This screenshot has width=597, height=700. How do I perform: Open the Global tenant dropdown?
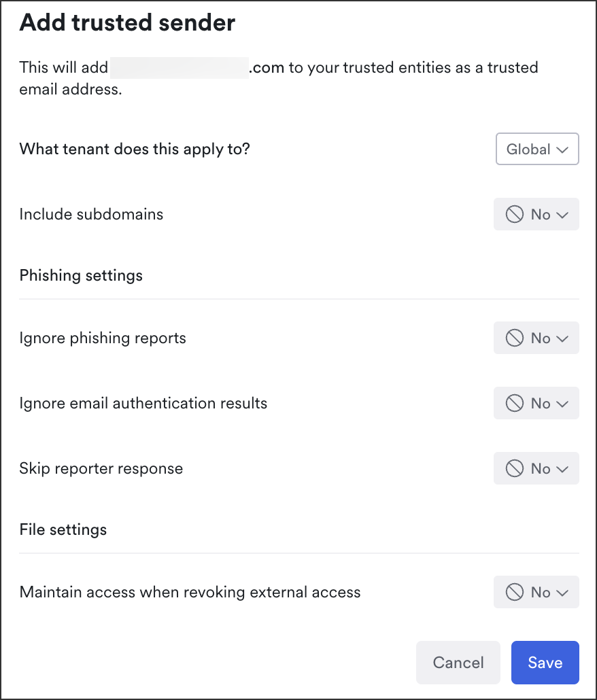tap(537, 149)
